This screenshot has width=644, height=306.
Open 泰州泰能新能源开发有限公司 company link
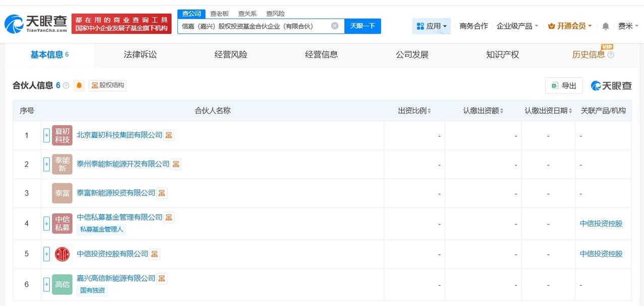tap(123, 164)
